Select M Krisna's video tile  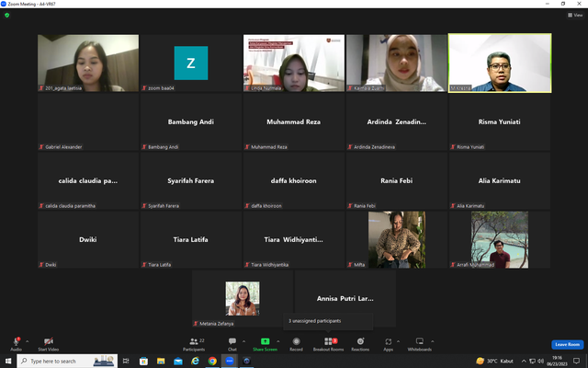point(500,63)
